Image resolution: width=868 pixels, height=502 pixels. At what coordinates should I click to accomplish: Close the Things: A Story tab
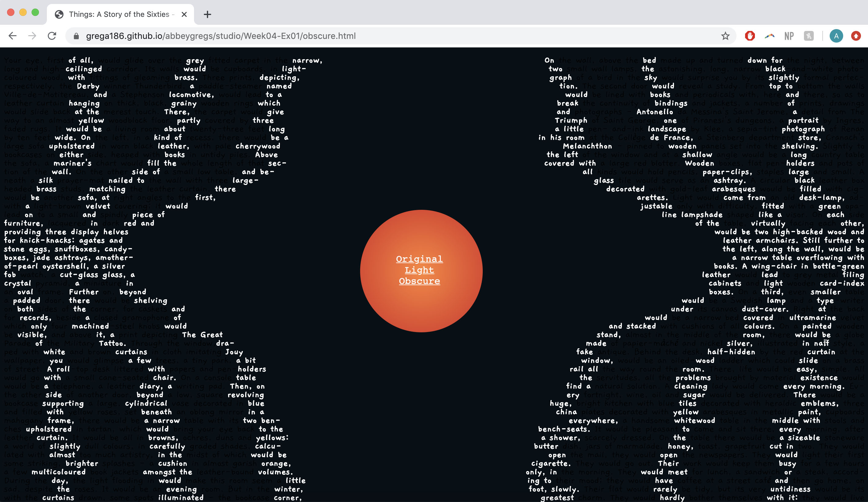click(184, 14)
